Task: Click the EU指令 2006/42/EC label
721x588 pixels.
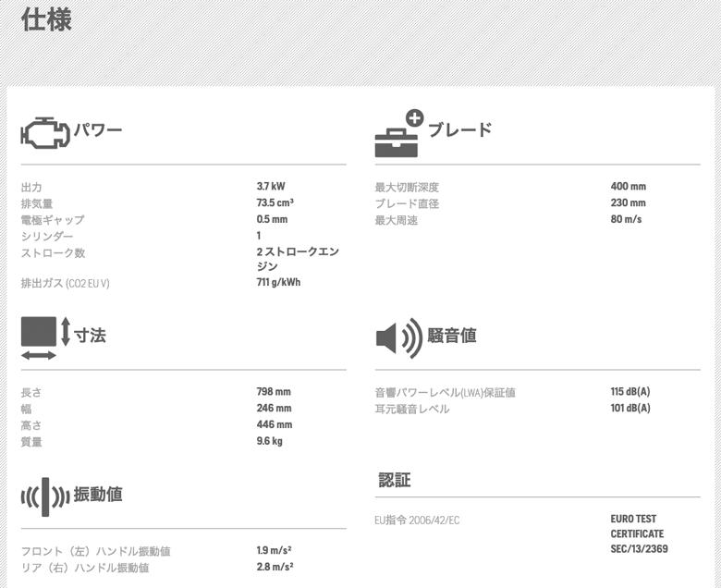Action: (x=417, y=521)
